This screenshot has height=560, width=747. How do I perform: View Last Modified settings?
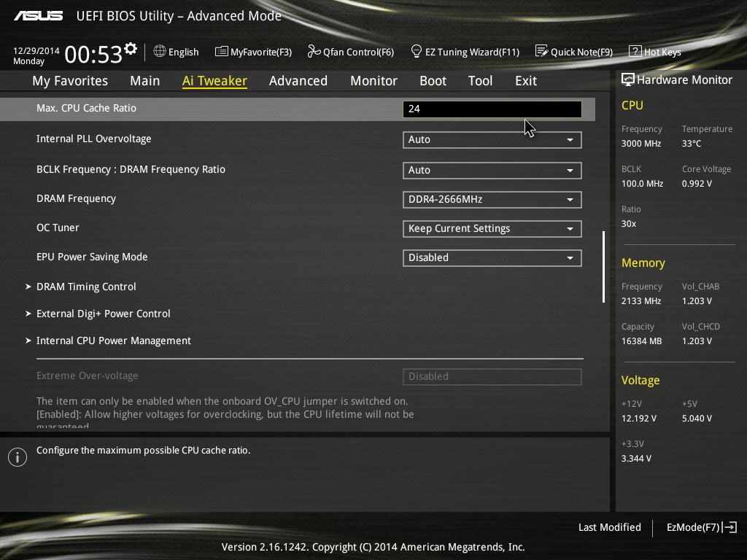point(609,527)
